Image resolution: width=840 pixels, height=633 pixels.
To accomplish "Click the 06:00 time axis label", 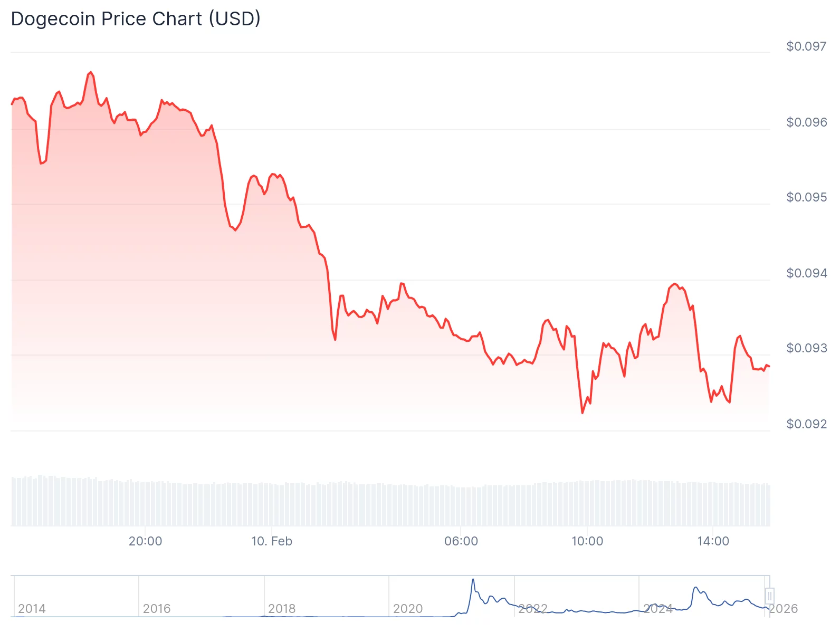I will (461, 541).
